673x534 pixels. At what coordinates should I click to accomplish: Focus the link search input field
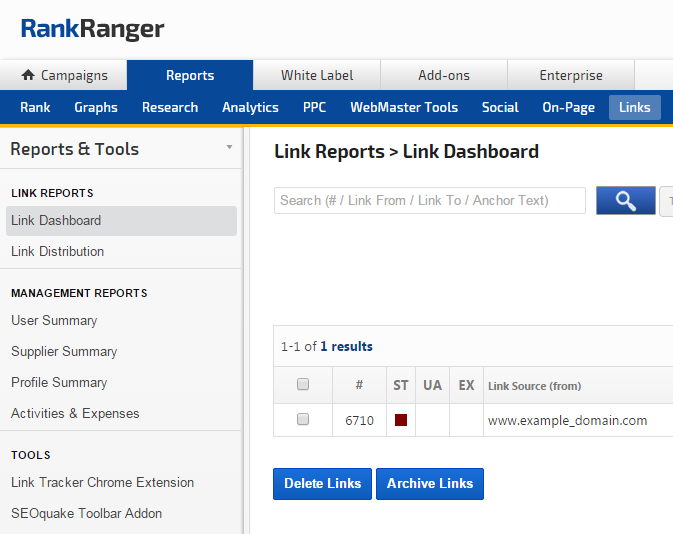tap(429, 201)
